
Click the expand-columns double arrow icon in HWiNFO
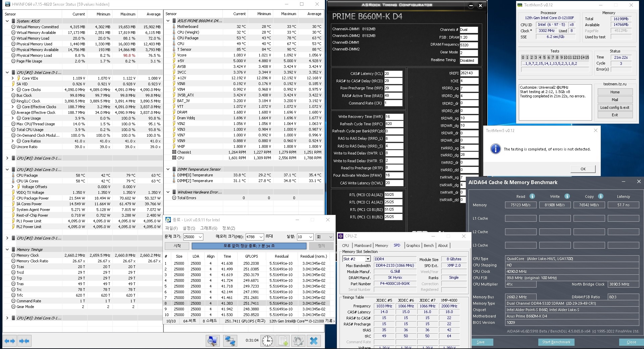coord(10,341)
